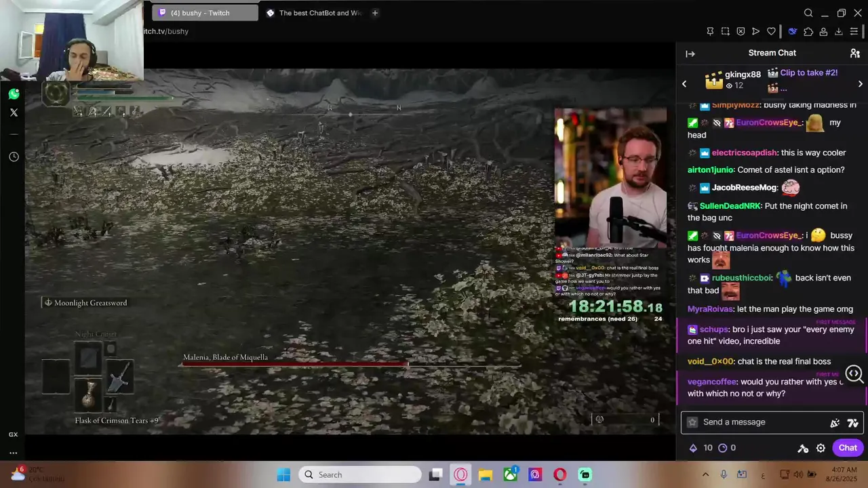Open blue whale extension icon

coord(792,31)
